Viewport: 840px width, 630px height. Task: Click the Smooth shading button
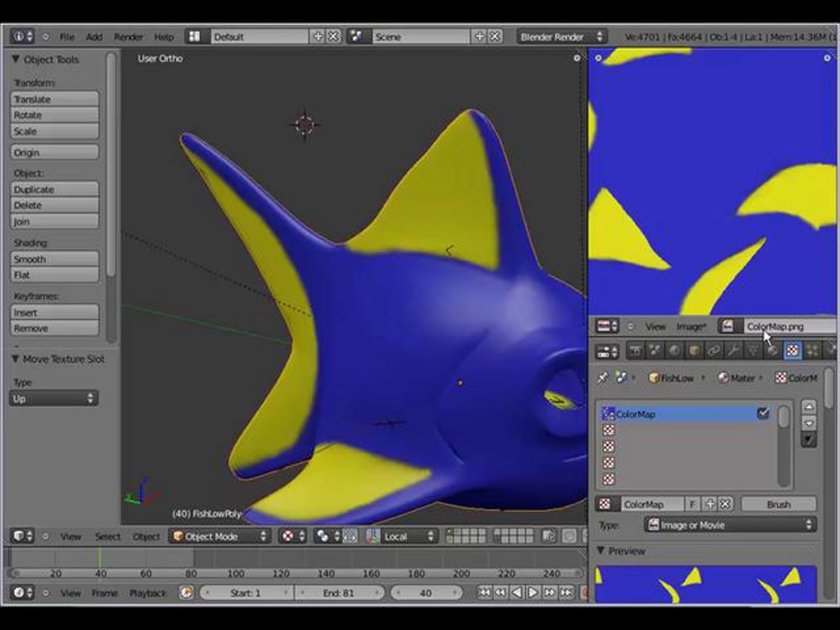(55, 259)
